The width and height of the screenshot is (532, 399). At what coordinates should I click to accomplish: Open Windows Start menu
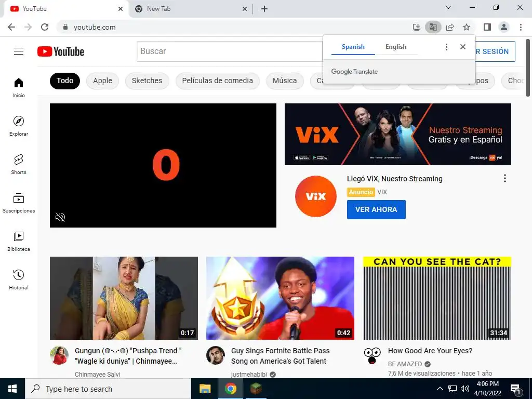coord(12,389)
